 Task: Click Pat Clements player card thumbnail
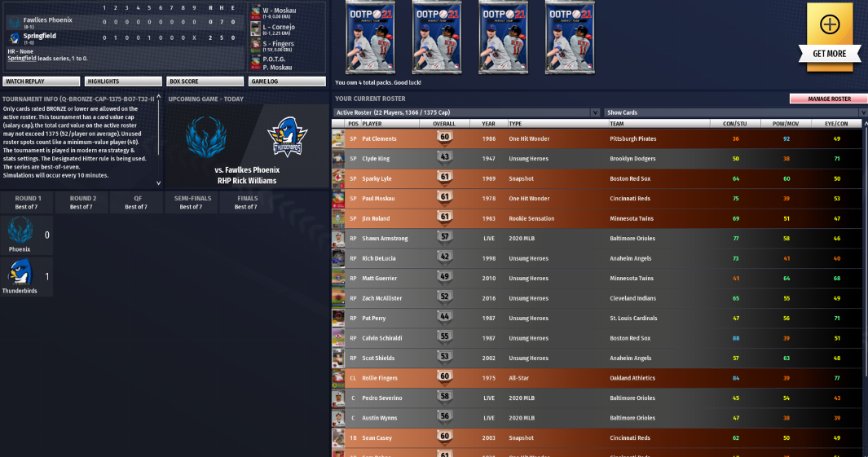(x=338, y=138)
